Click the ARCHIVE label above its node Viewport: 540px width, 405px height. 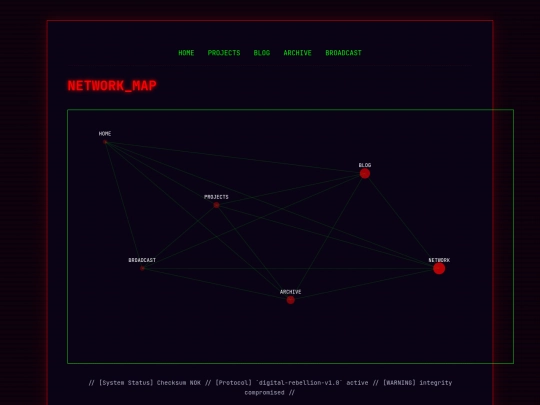(x=291, y=292)
